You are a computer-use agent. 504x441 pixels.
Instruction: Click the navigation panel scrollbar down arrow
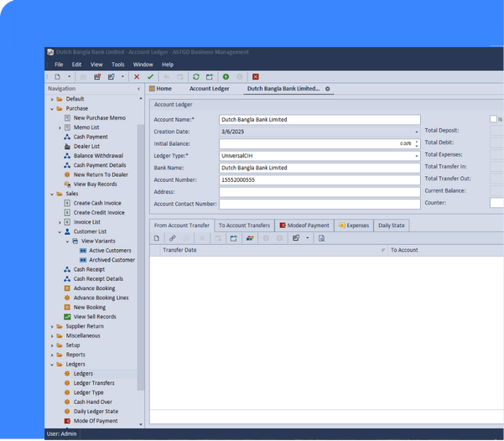tap(141, 425)
